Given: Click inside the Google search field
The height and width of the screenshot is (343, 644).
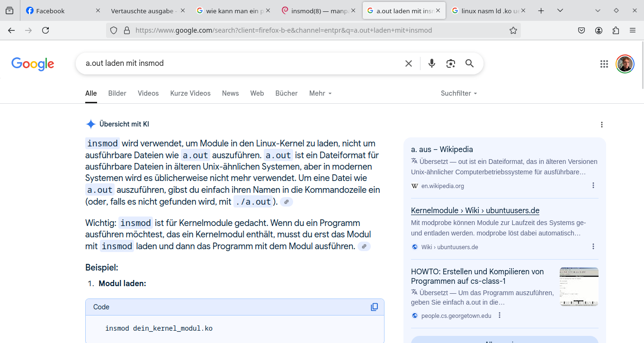Looking at the screenshot, I should pyautogui.click(x=237, y=63).
